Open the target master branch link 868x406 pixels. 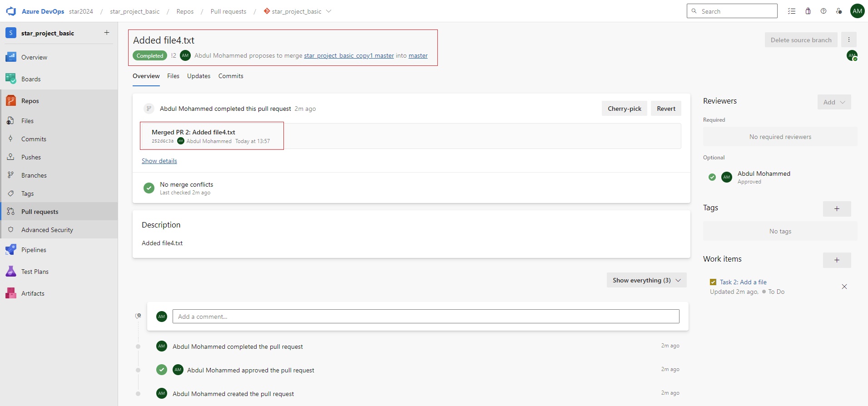point(418,55)
